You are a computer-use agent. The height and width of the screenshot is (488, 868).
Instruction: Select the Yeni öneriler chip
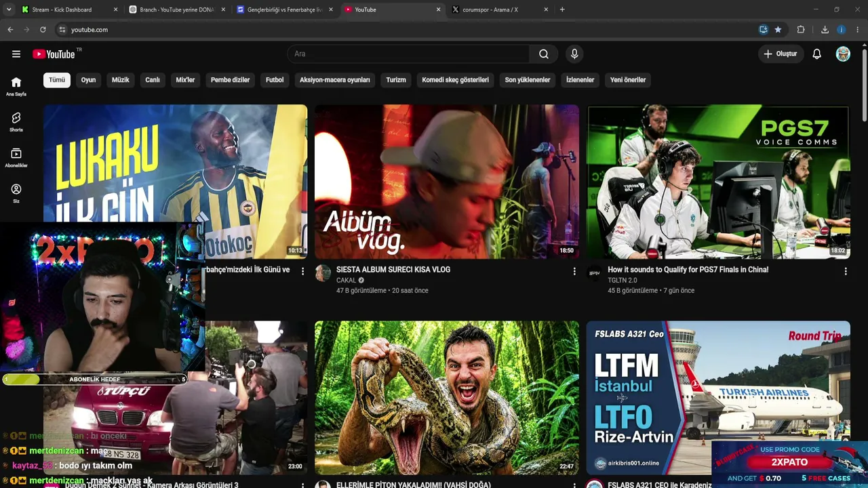[x=628, y=80]
